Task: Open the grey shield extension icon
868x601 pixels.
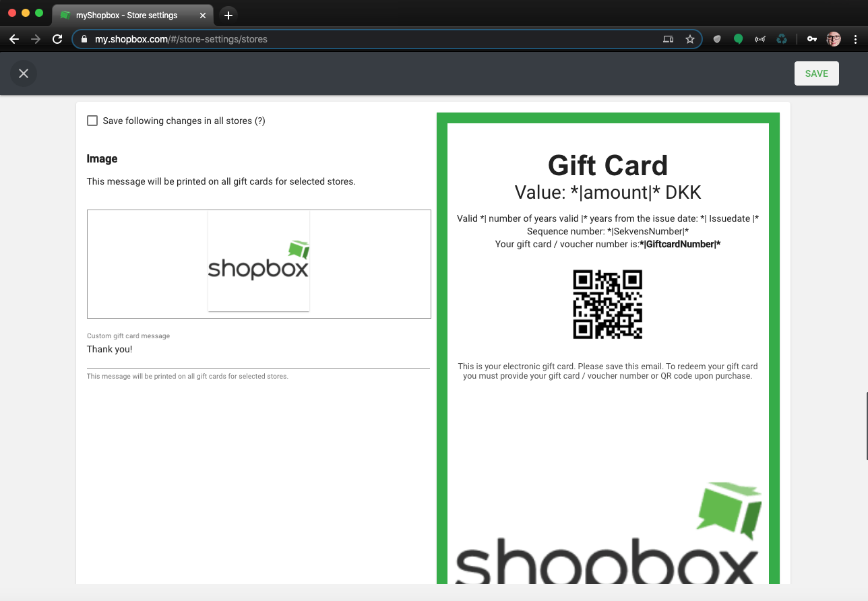Action: [x=717, y=39]
